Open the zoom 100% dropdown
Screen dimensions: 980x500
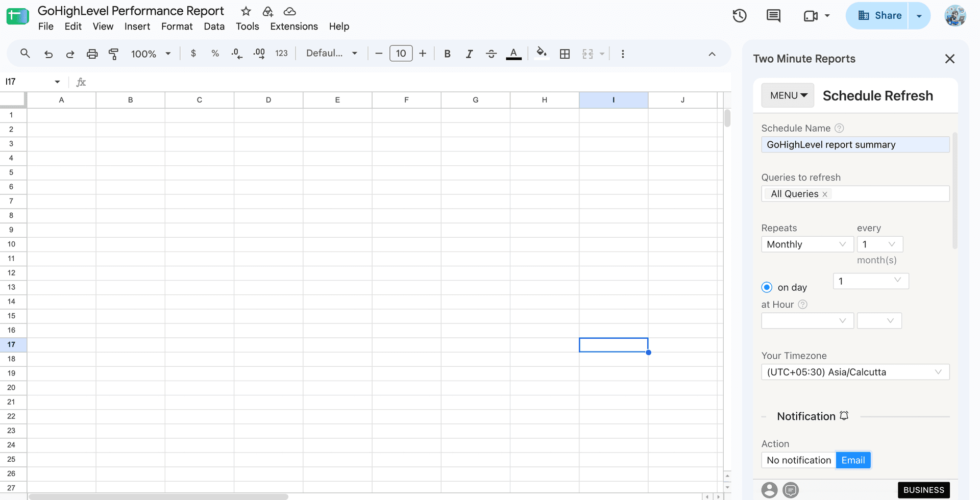(151, 54)
